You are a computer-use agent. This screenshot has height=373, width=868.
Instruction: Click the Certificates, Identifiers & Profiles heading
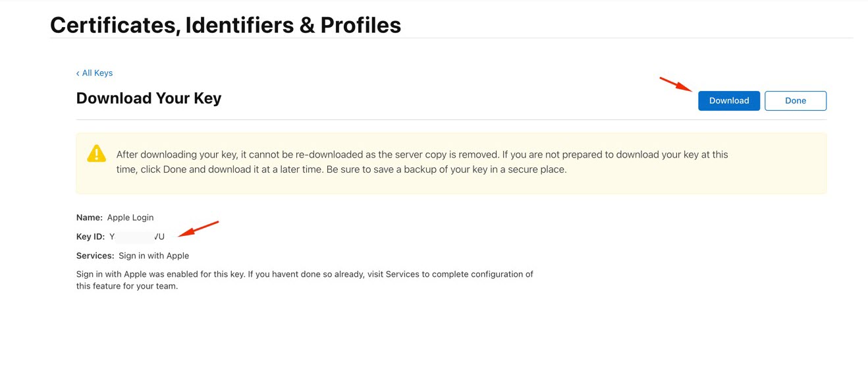pos(225,25)
